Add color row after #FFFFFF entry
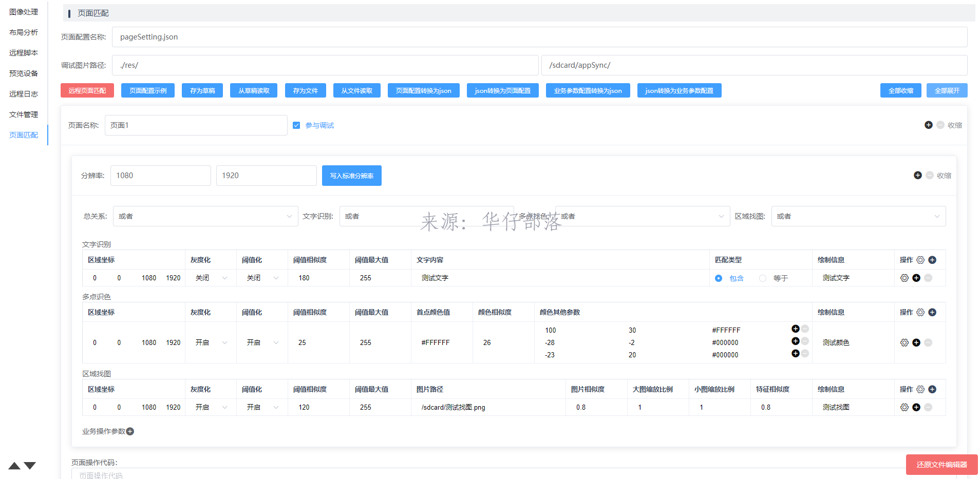This screenshot has width=980, height=479. (x=795, y=329)
